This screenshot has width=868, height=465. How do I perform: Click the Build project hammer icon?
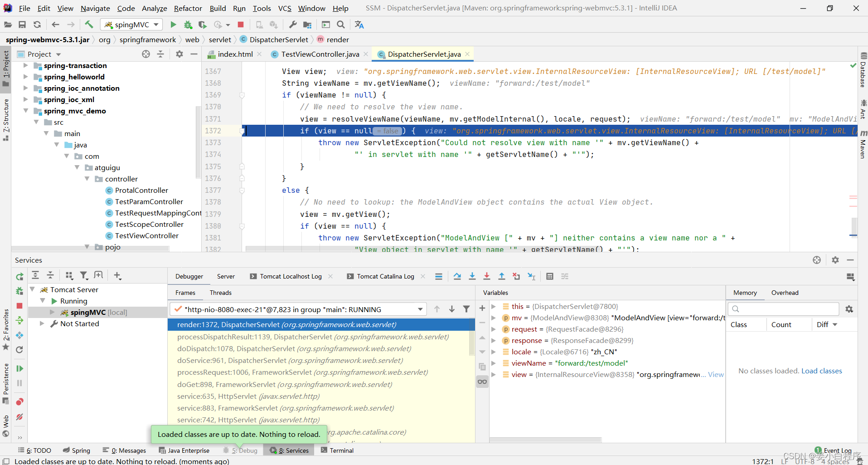point(89,24)
